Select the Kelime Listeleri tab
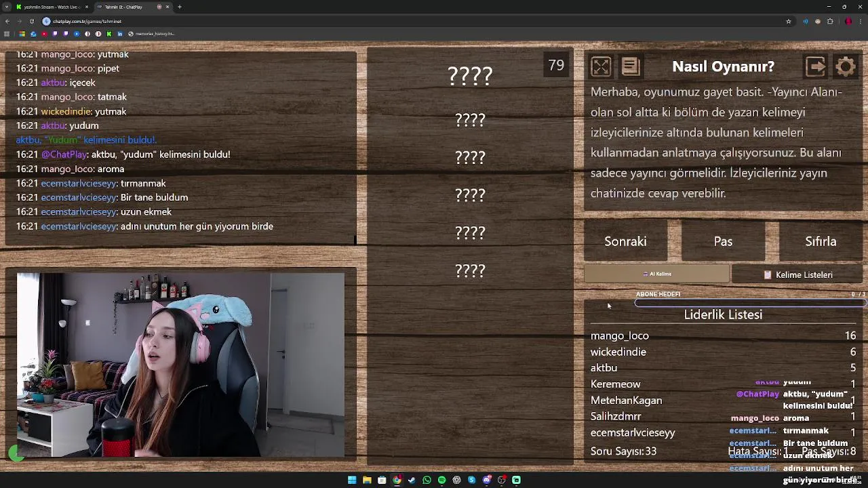The image size is (868, 488). click(797, 274)
